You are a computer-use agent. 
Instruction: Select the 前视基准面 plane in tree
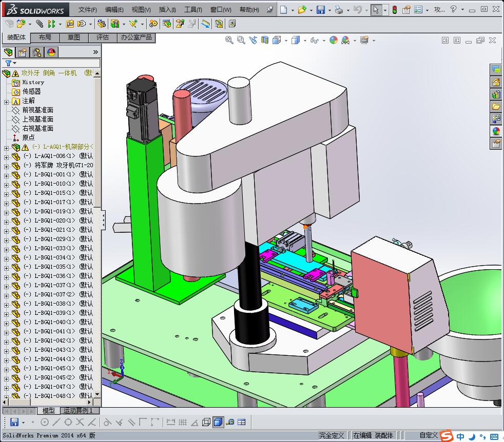point(37,110)
